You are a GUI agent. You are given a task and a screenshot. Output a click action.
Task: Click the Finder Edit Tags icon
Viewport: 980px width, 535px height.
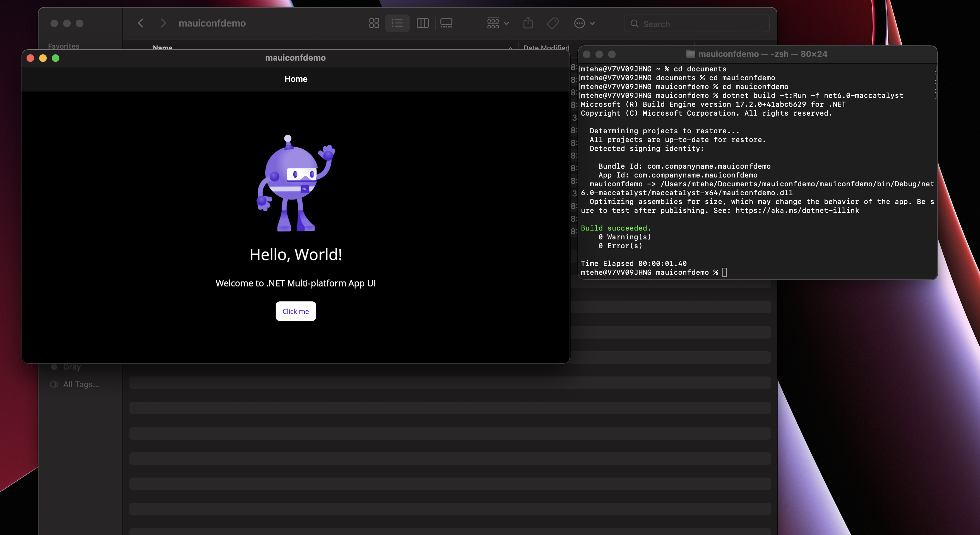click(553, 24)
